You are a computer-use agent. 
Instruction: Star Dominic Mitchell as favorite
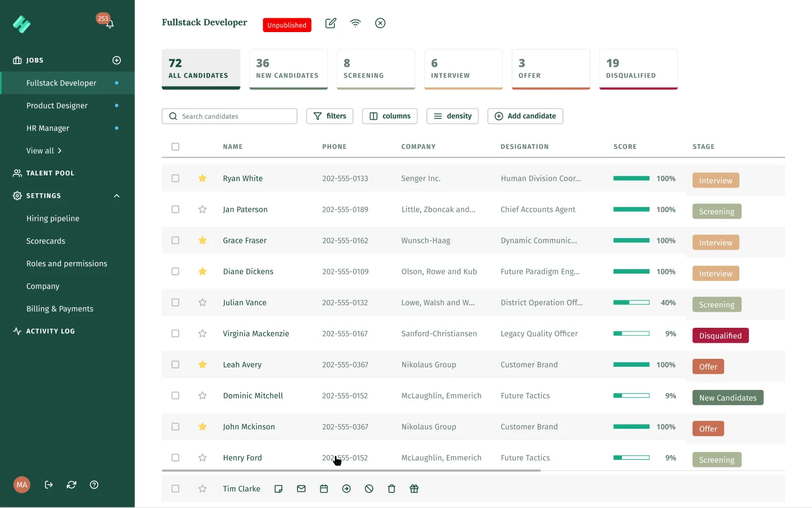coord(202,395)
